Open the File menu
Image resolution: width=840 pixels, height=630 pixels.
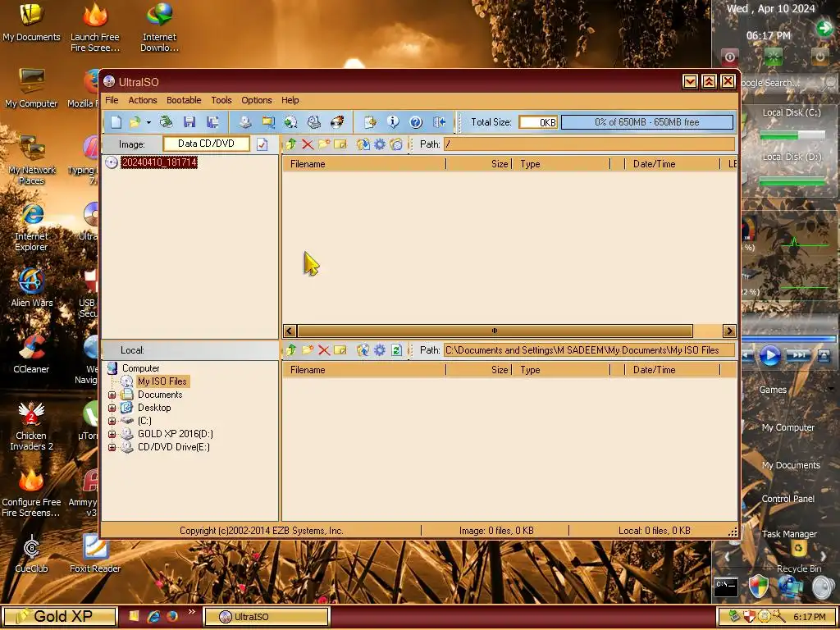point(112,100)
